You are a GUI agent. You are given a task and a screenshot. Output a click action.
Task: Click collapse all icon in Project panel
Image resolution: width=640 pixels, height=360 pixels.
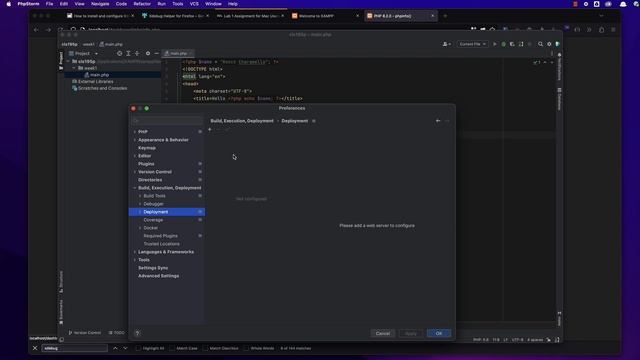tap(137, 53)
